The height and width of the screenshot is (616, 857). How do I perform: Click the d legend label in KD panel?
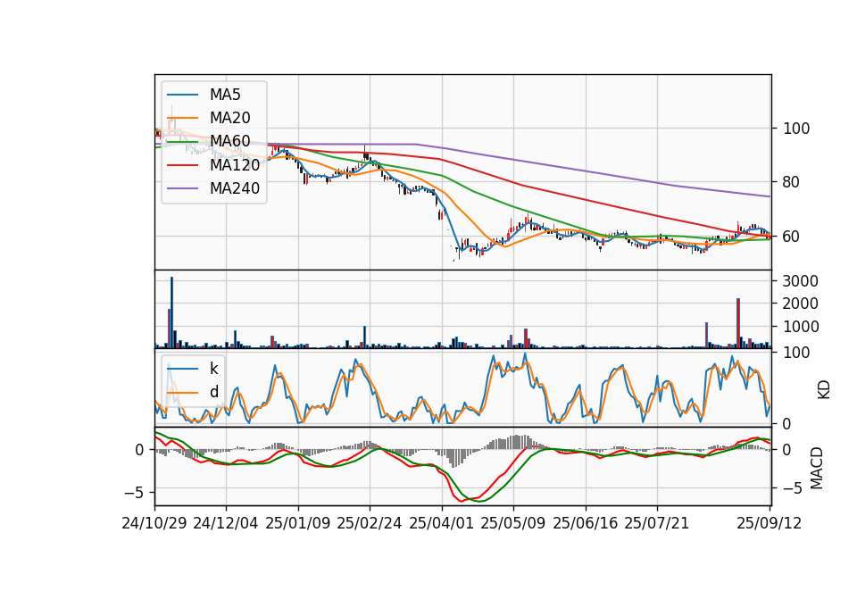pyautogui.click(x=213, y=391)
